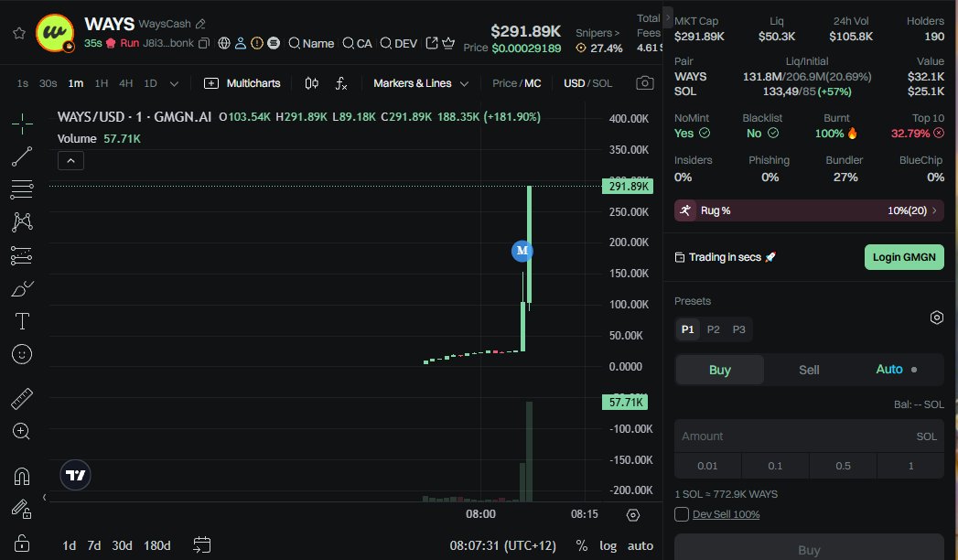The width and height of the screenshot is (958, 560).
Task: Toggle lock all drawings
Action: (22, 543)
